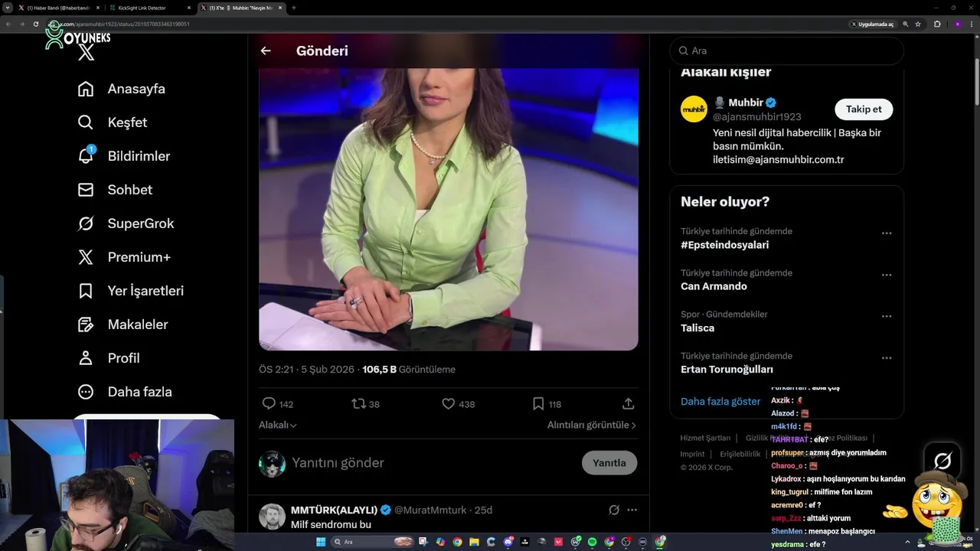Open the Anasayfa home icon
Screen dimensions: 980x551
coord(86,89)
